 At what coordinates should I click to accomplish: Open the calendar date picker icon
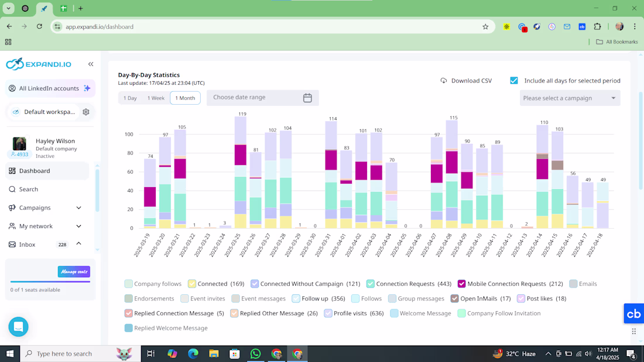307,98
